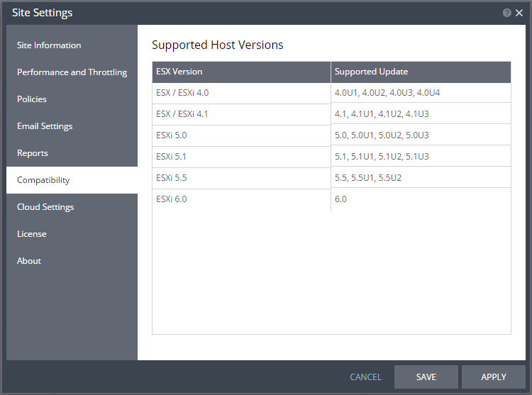Switch to Performance and Throttling tab
The width and height of the screenshot is (532, 395).
72,72
